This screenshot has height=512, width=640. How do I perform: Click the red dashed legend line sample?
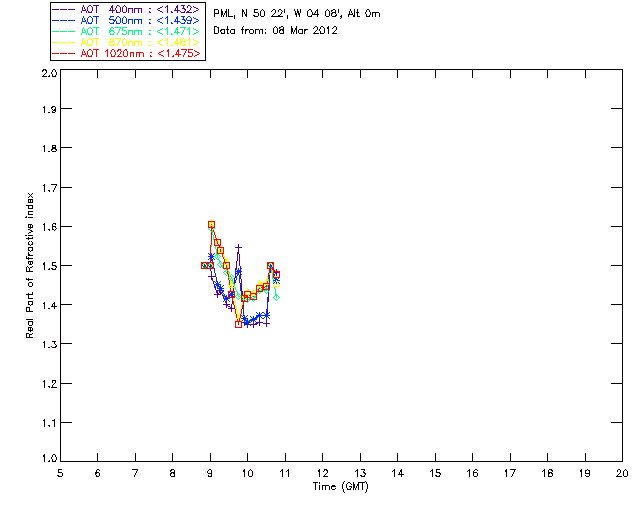tap(64, 54)
